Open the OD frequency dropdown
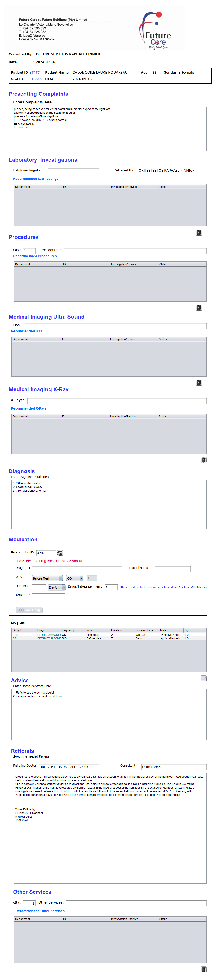 pyautogui.click(x=75, y=578)
